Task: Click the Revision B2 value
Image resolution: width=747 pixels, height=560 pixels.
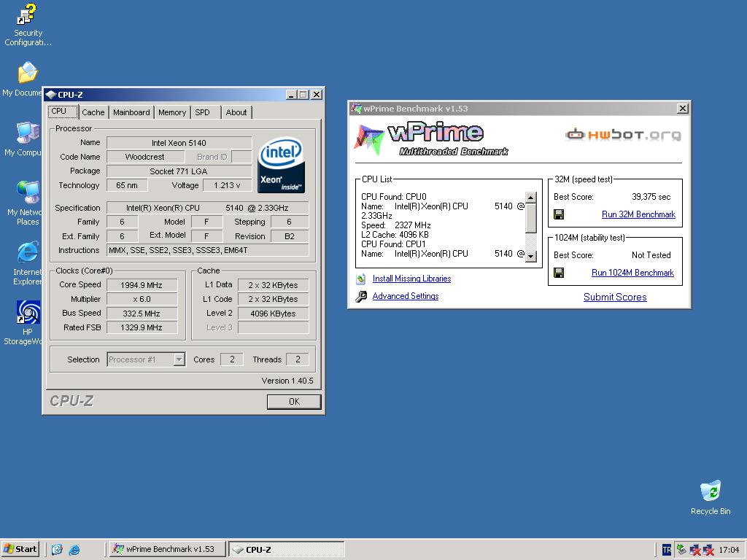Action: (x=290, y=236)
